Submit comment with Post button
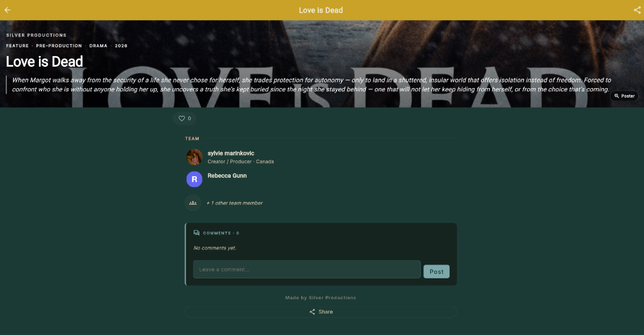This screenshot has width=644, height=335. click(436, 271)
